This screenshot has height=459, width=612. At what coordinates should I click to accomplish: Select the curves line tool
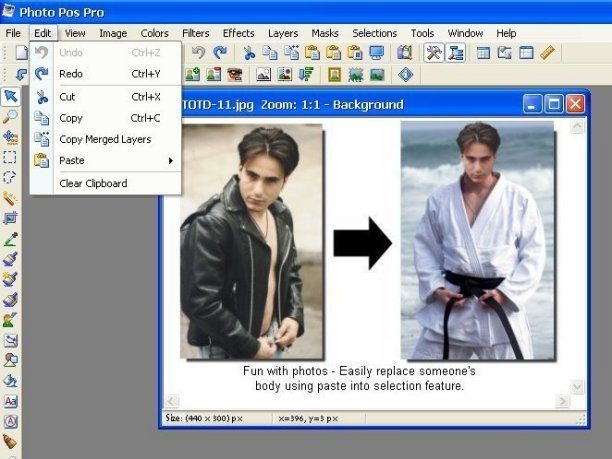click(x=10, y=340)
